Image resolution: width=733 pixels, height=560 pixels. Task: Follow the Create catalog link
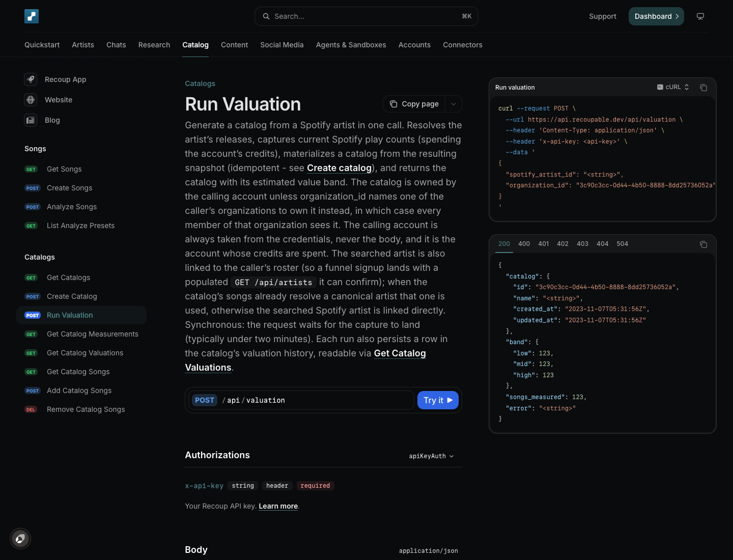pyautogui.click(x=339, y=168)
